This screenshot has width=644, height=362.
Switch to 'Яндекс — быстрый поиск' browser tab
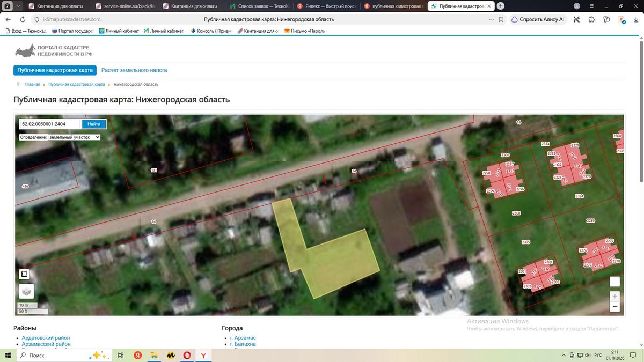tap(326, 6)
